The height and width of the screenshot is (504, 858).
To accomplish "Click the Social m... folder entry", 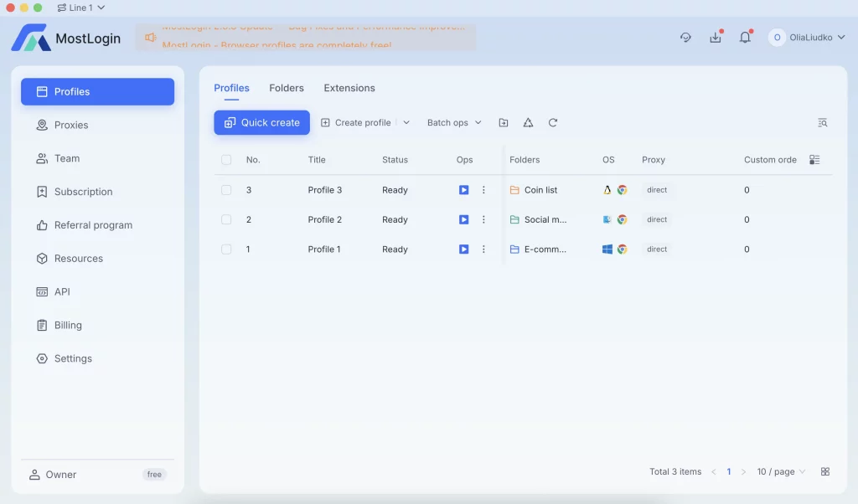I will [x=538, y=219].
